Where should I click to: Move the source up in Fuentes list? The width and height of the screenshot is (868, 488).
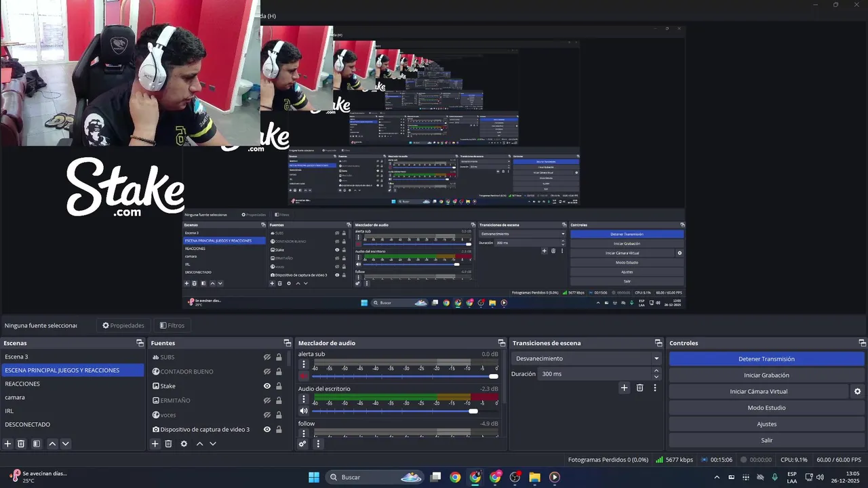(199, 444)
